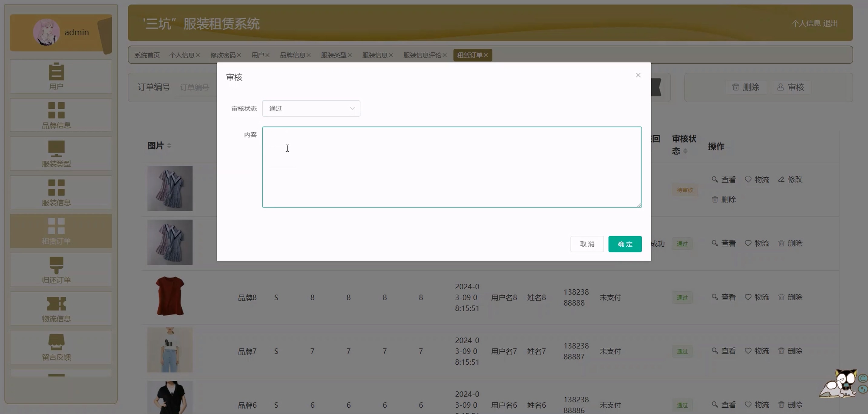Click into the 内容 text area
This screenshot has height=414, width=868.
pyautogui.click(x=452, y=167)
